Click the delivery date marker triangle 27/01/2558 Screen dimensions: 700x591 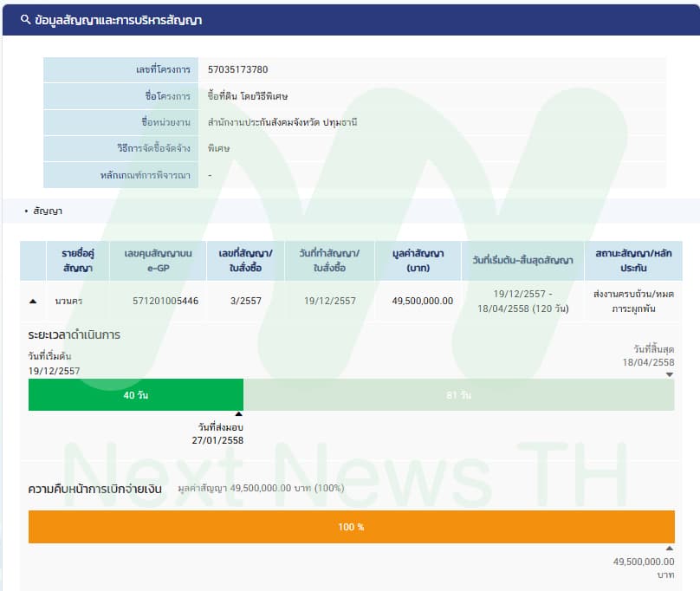pyautogui.click(x=239, y=414)
